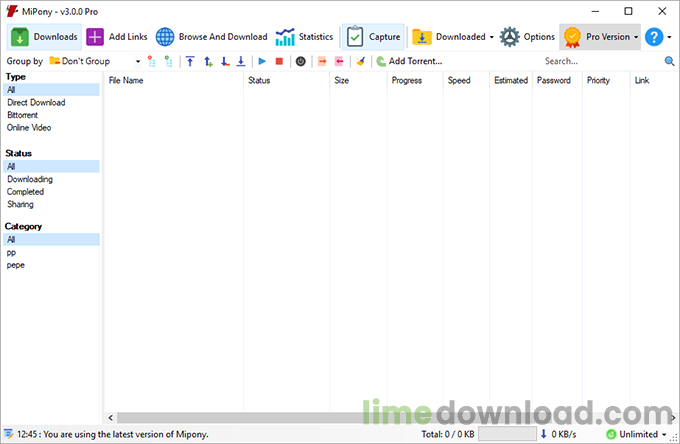Sort by Progress column header
The height and width of the screenshot is (444, 680).
click(415, 80)
